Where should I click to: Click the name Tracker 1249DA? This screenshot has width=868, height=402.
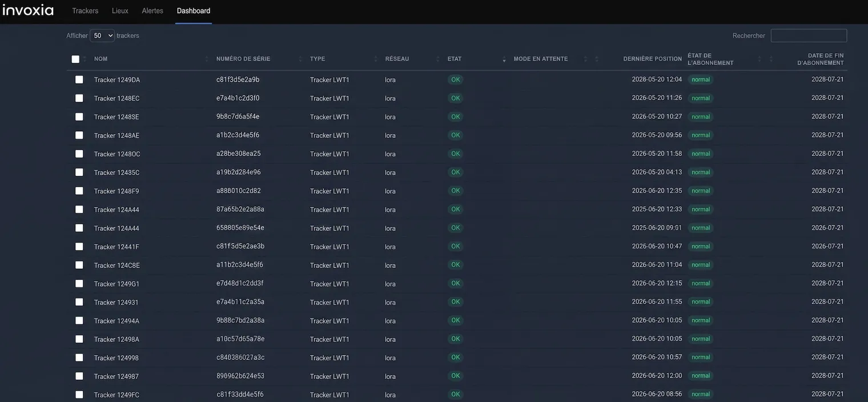[117, 80]
